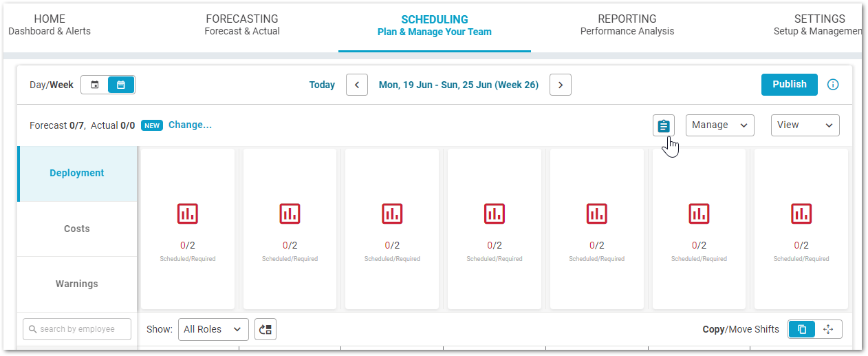Open the info icon beside Publish
This screenshot has width=868, height=356.
coord(833,85)
